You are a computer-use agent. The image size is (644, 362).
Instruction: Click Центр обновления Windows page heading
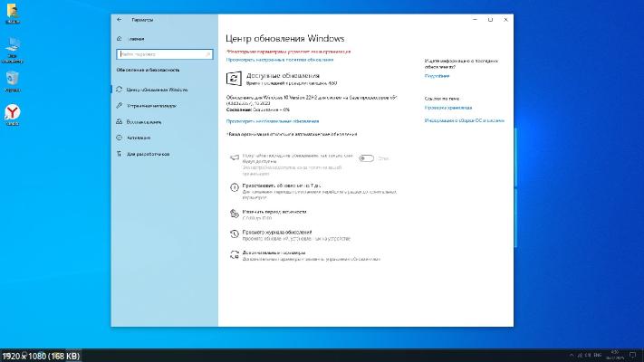pyautogui.click(x=285, y=39)
